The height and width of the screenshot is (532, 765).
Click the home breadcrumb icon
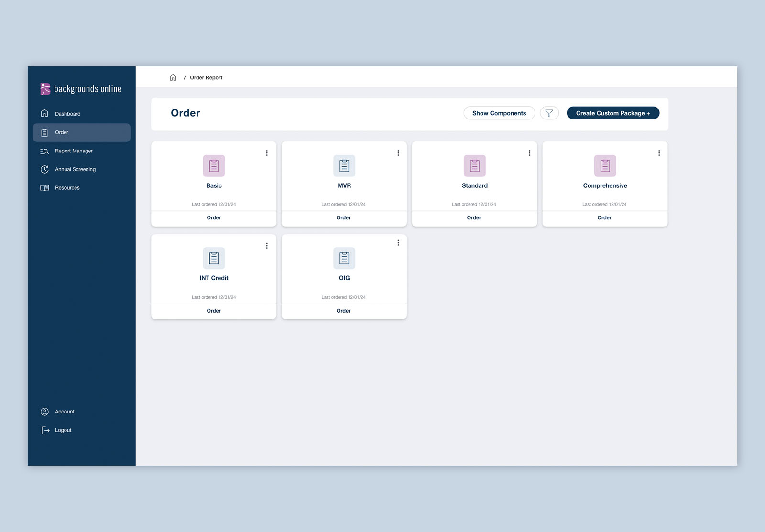[x=173, y=77]
